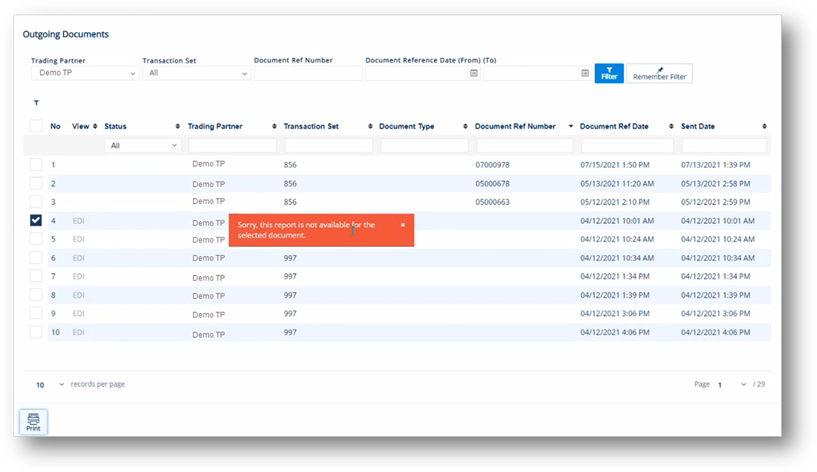Sort by the Sent Date column arrows
817x472 pixels.
point(764,127)
